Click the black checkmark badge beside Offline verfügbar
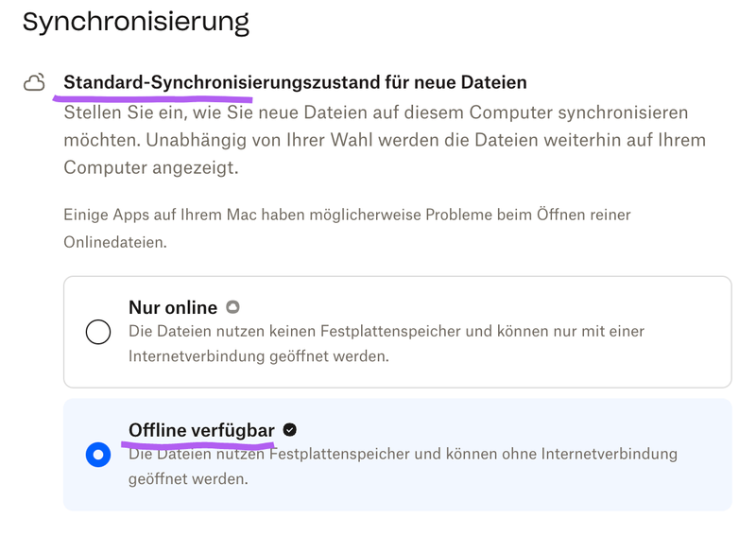The height and width of the screenshot is (535, 756). coord(290,430)
